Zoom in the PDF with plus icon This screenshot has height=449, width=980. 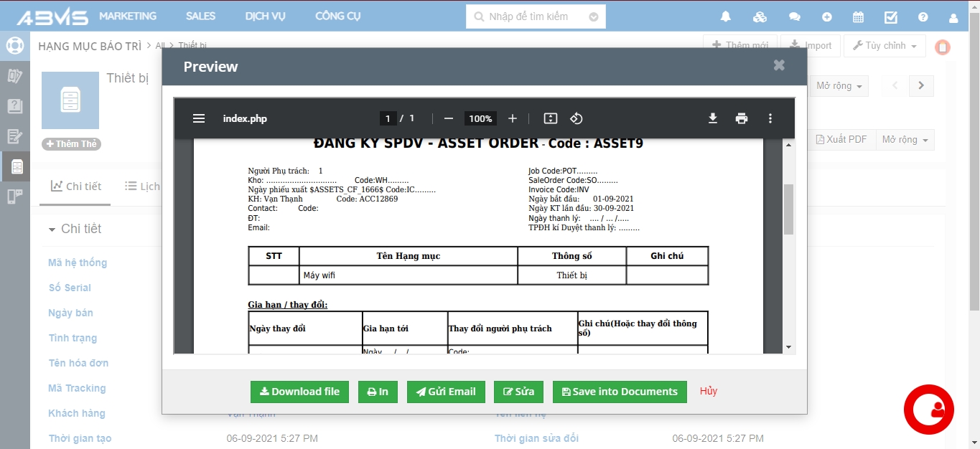513,118
